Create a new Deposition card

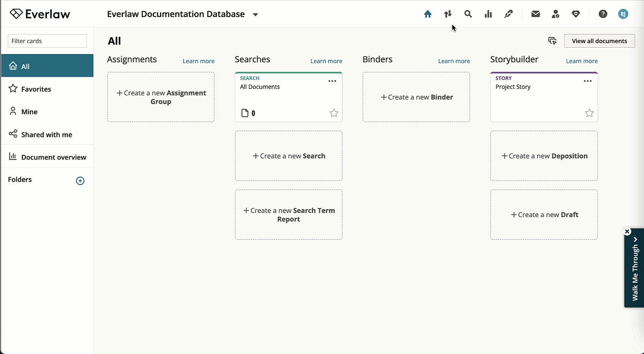pos(544,156)
